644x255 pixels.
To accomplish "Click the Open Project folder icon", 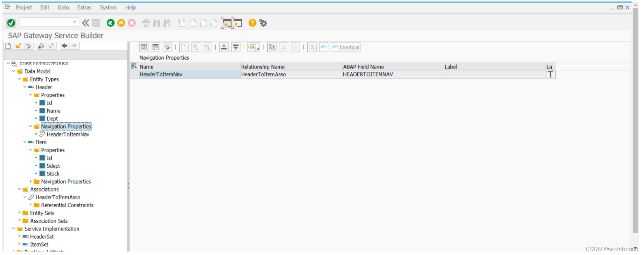I will pos(18,46).
